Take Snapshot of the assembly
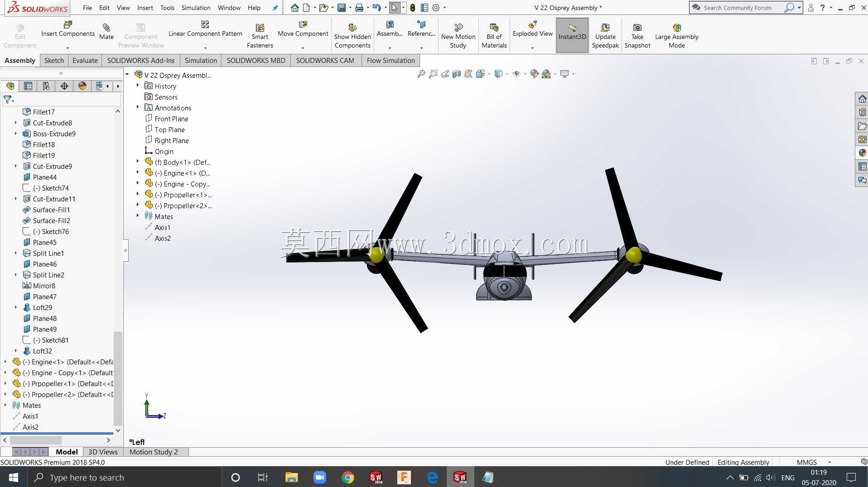 point(637,36)
